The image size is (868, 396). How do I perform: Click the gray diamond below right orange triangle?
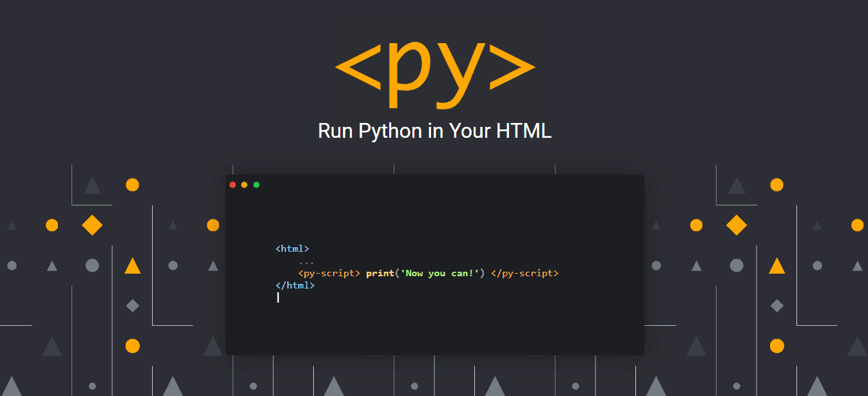(777, 306)
